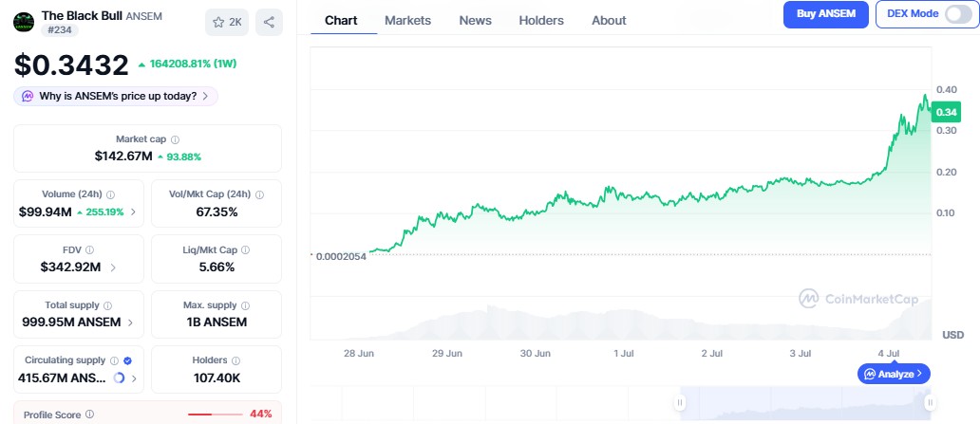Click the Liq/Mkt Cap info icon

coord(245,249)
